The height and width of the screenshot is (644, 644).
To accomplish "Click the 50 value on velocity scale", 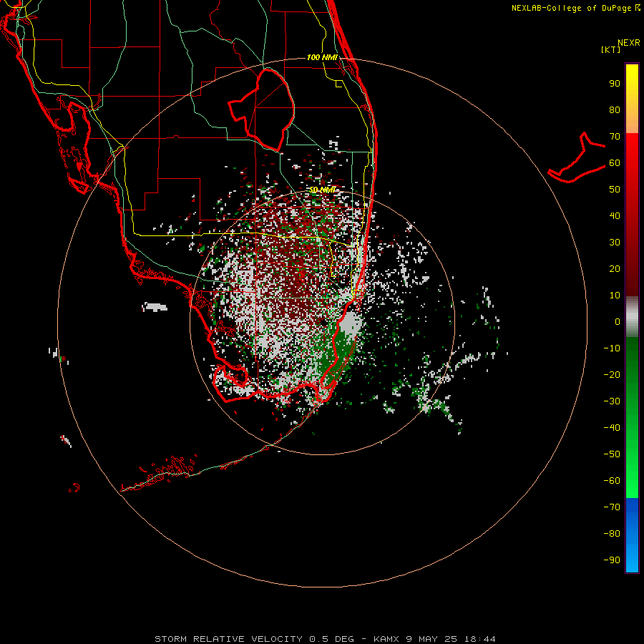I will (x=615, y=190).
